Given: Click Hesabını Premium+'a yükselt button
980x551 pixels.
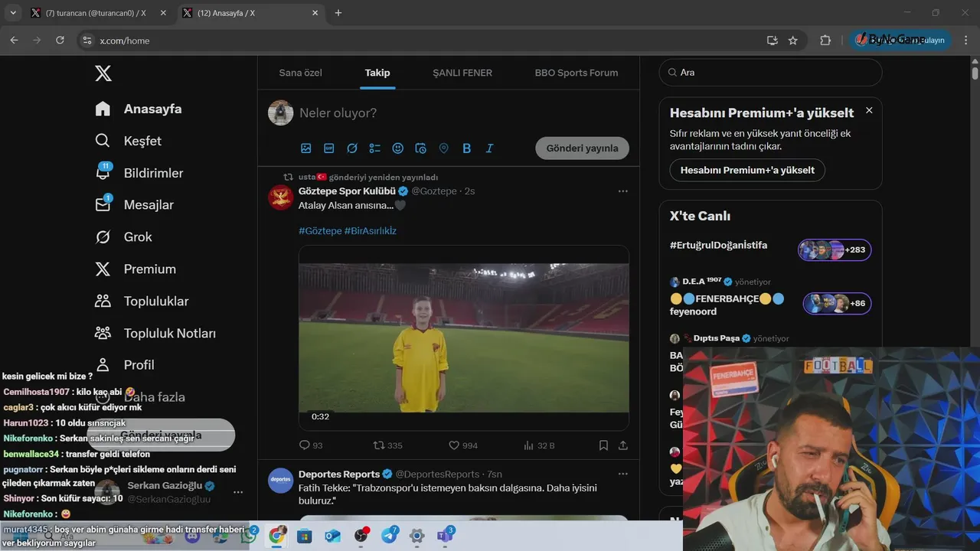Looking at the screenshot, I should pyautogui.click(x=747, y=170).
